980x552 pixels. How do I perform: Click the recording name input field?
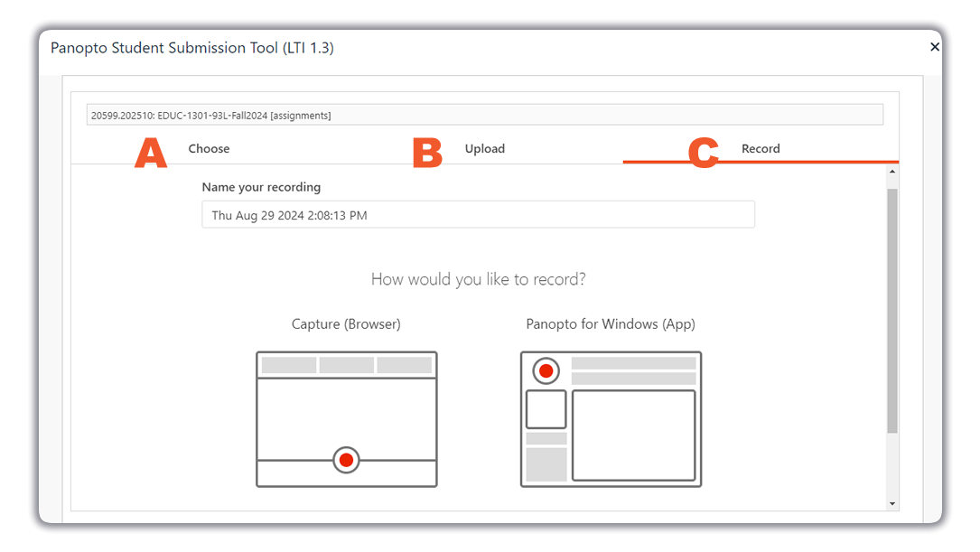point(478,214)
